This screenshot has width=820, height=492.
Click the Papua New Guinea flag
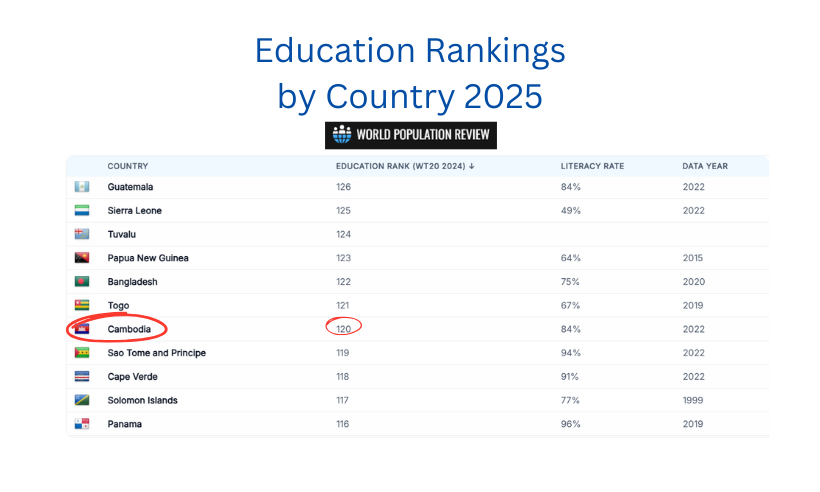(x=82, y=258)
